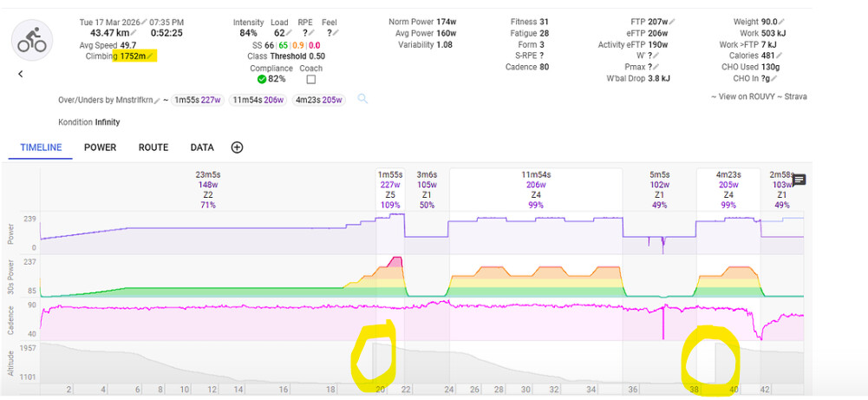The width and height of the screenshot is (868, 400).
Task: Click the 11m54s 206w interval chip
Action: (x=258, y=99)
